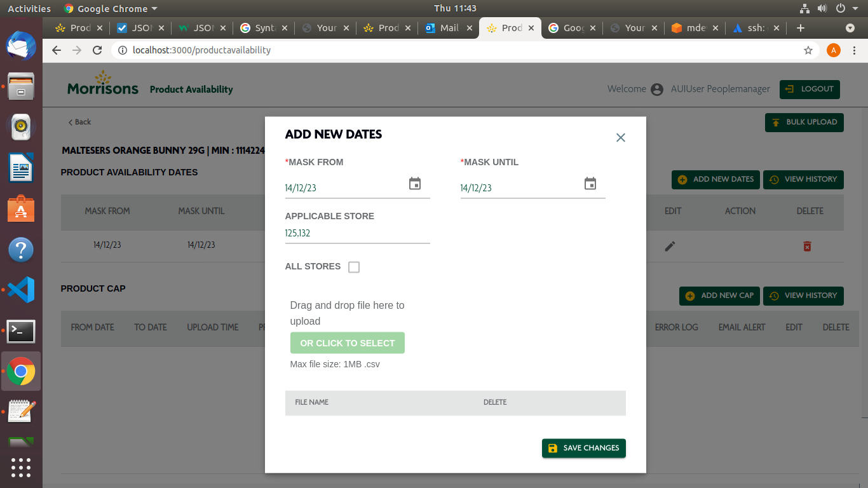This screenshot has height=488, width=868.
Task: Click the Chrome address bar URL
Action: tap(201, 50)
